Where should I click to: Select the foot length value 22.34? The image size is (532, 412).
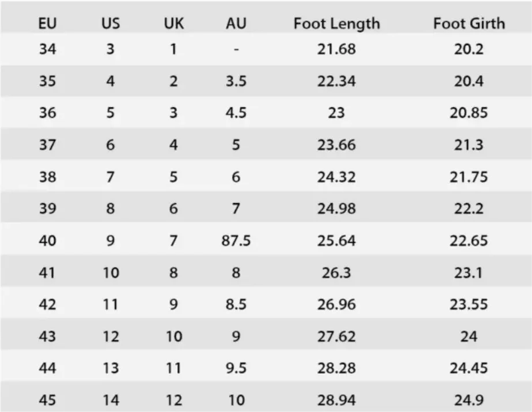point(336,81)
